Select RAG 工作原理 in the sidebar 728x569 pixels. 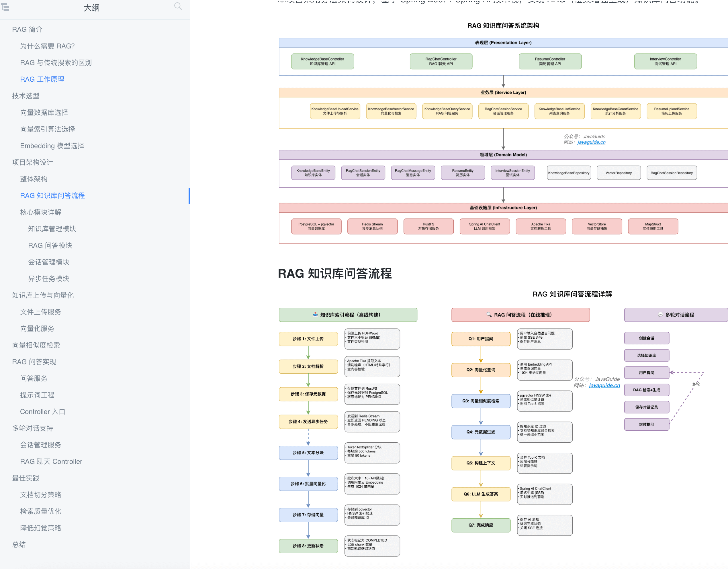click(42, 79)
